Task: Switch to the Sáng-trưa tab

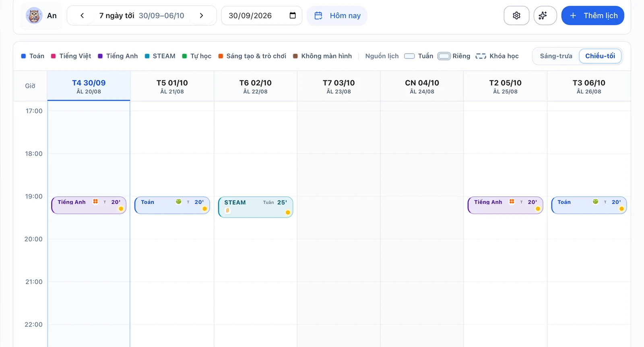Action: [556, 56]
